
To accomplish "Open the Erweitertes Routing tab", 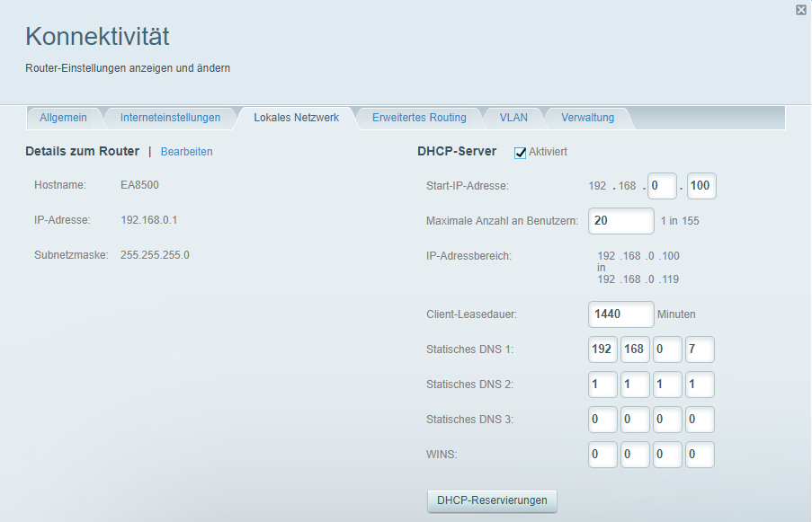I will [419, 118].
